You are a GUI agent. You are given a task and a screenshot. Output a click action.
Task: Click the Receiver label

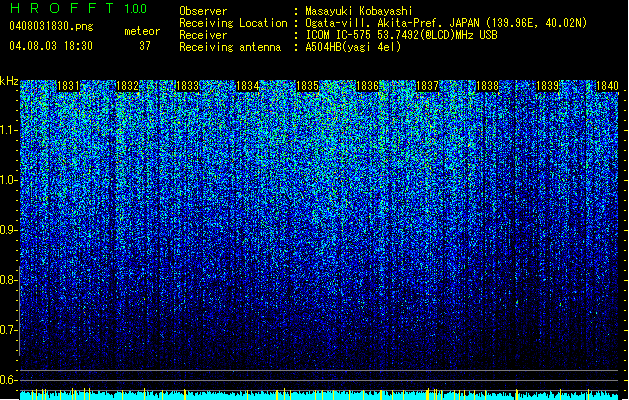203,35
